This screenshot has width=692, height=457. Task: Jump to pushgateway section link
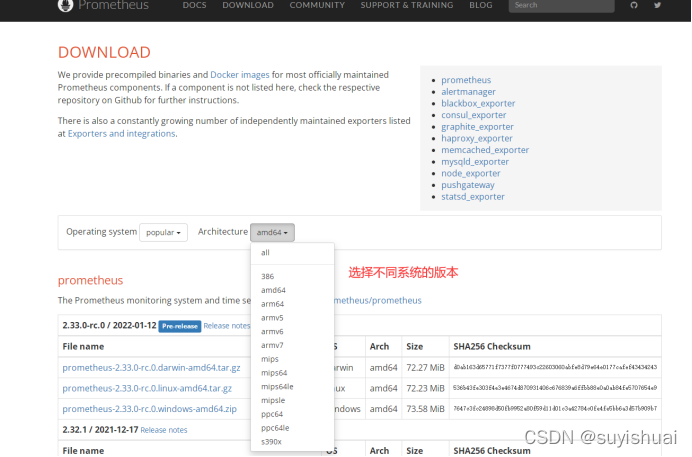tap(468, 185)
